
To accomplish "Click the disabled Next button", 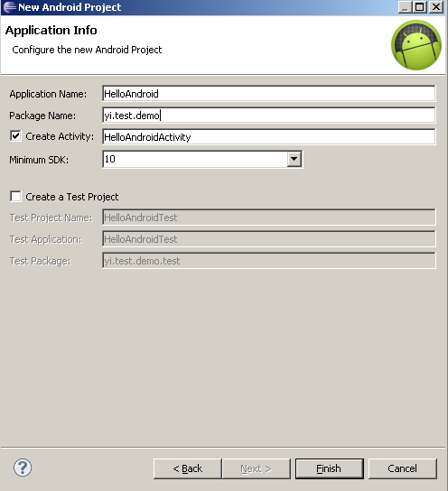I will (257, 468).
